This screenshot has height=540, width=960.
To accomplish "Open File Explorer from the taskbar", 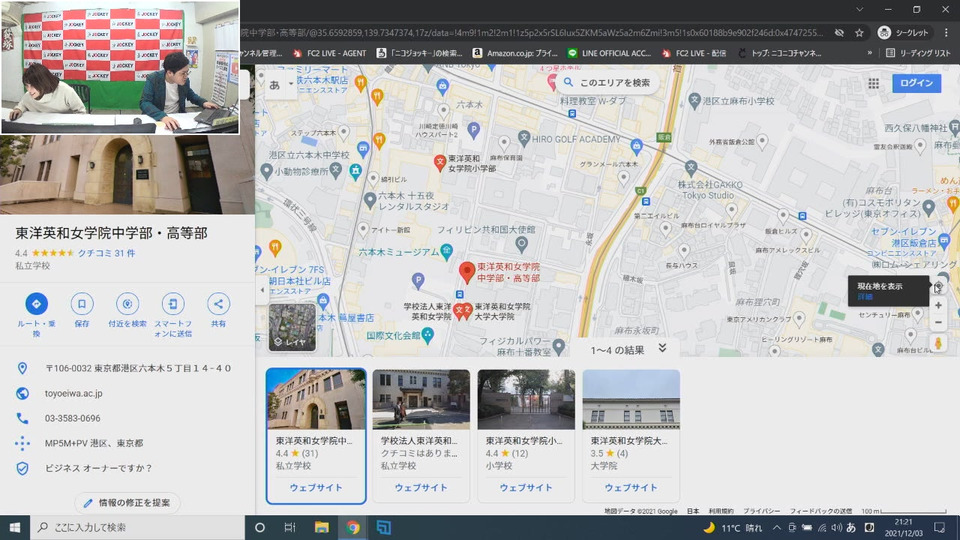I will click(x=321, y=527).
